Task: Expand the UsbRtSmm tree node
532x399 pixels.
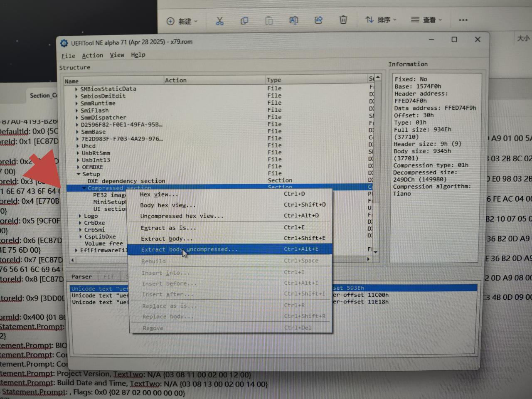Action: (78, 153)
